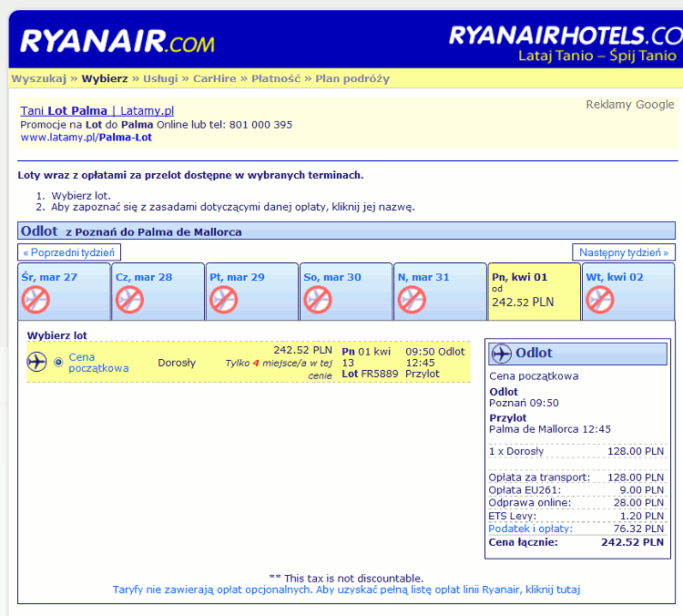
Task: Click the 1 x Dorosły price row
Action: 576,451
